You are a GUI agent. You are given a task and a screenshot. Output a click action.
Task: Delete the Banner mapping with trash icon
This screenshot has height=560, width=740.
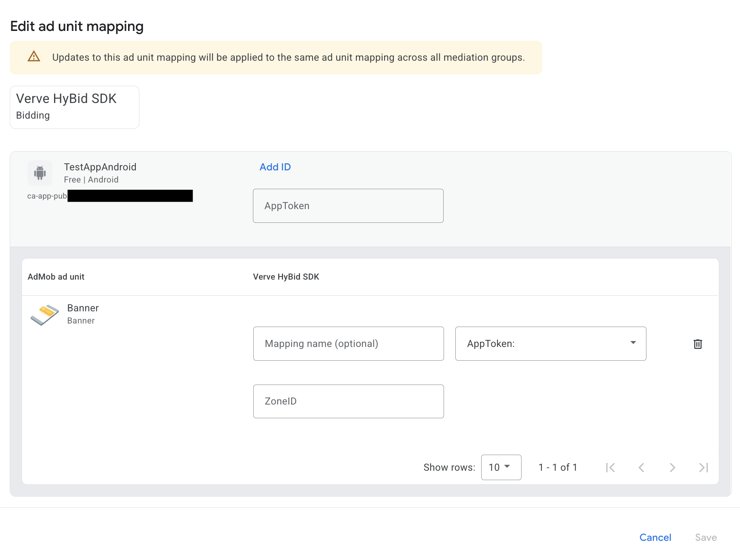[698, 344]
